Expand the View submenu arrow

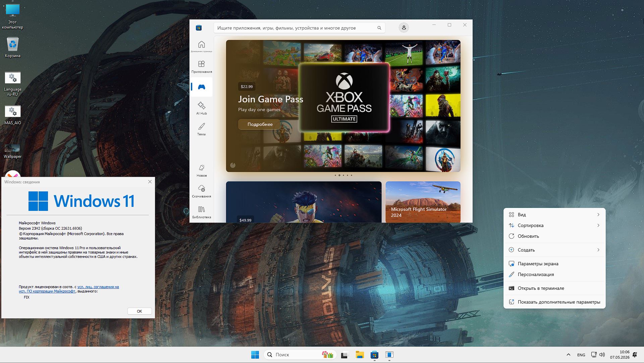tap(598, 215)
